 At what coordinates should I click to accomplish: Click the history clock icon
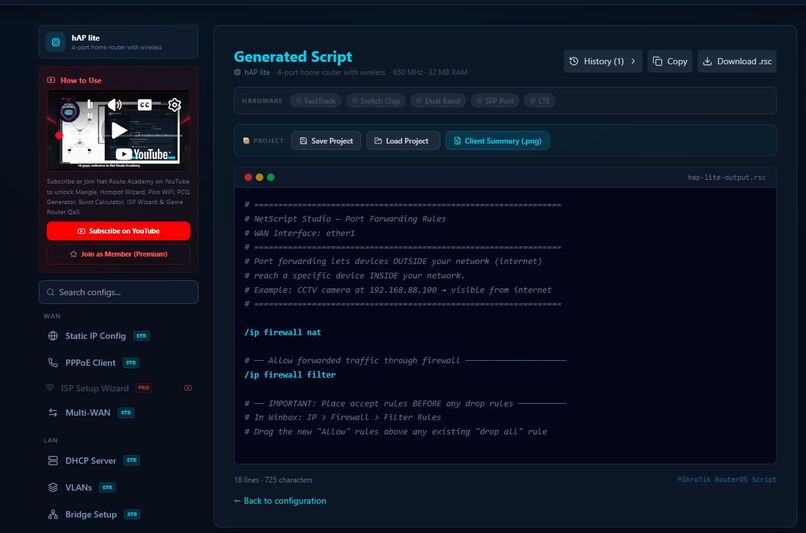click(x=574, y=61)
